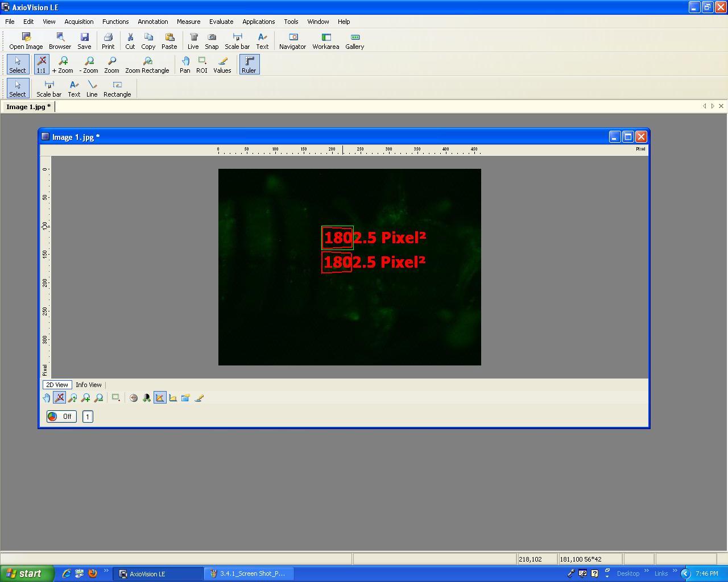Pick the Rectangle annotation tool

[x=117, y=89]
